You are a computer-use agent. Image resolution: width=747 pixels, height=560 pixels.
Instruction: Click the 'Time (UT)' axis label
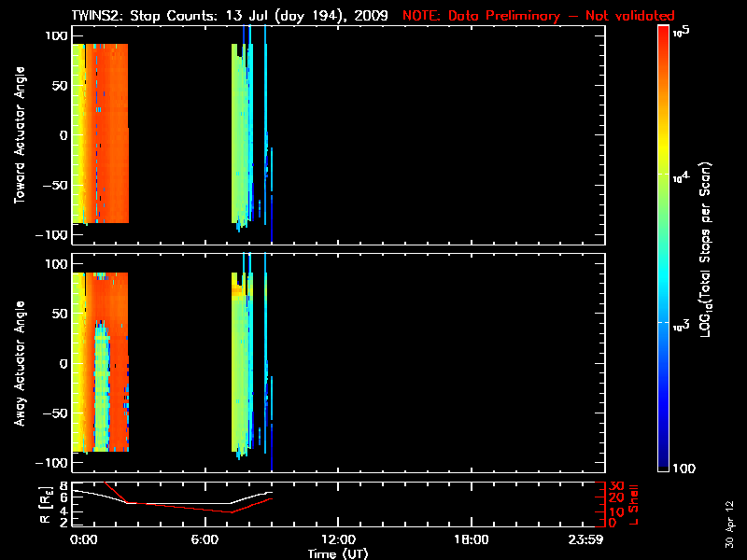tap(339, 553)
